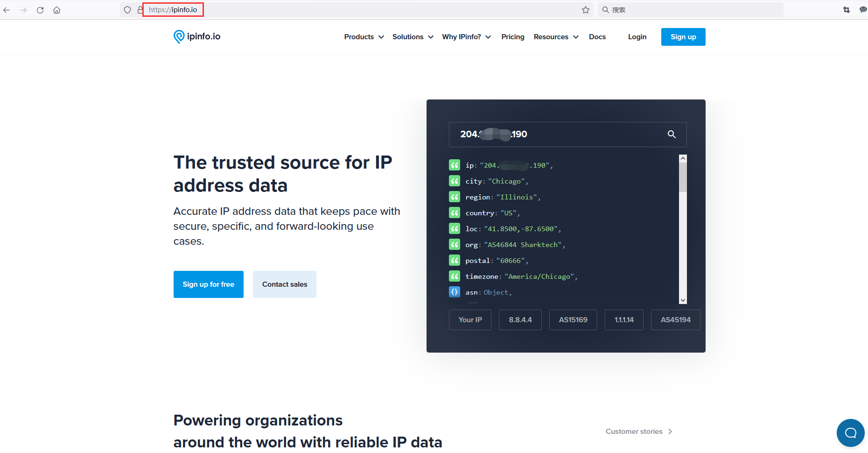Reload the page with refresh icon
The image size is (868, 453).
pos(40,10)
